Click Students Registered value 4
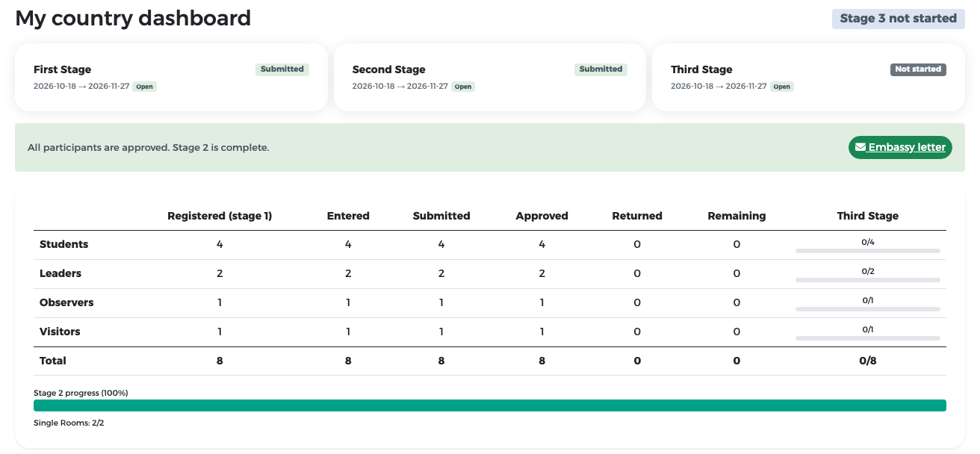The width and height of the screenshot is (980, 454). [x=220, y=244]
